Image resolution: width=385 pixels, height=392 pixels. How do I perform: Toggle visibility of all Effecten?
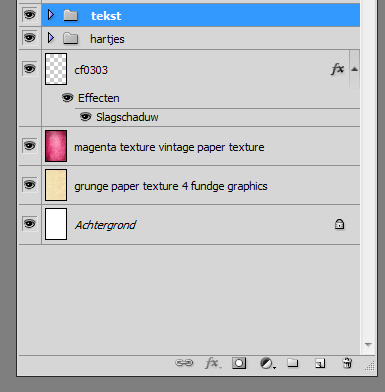(x=67, y=98)
